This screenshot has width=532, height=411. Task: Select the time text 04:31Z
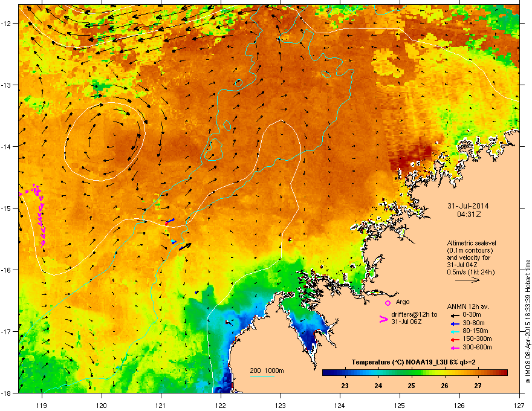(x=469, y=215)
